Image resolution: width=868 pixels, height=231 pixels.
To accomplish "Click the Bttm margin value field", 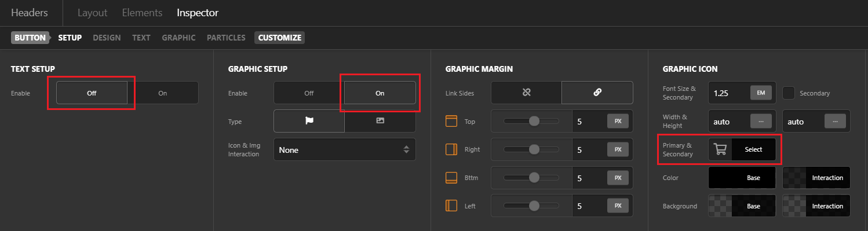I will coord(588,178).
